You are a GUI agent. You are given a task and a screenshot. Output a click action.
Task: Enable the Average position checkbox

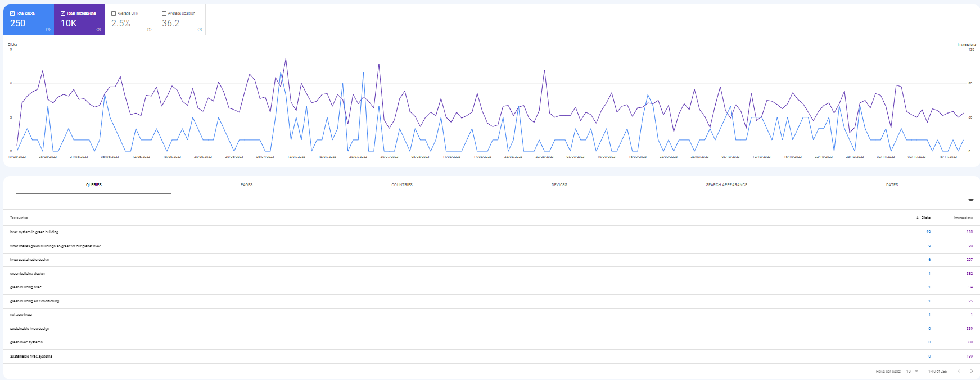[164, 13]
